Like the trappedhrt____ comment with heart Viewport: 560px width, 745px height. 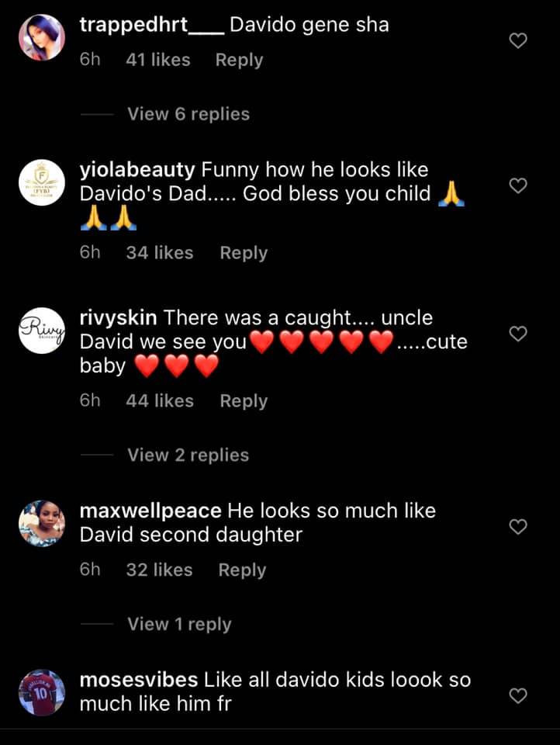click(x=517, y=40)
